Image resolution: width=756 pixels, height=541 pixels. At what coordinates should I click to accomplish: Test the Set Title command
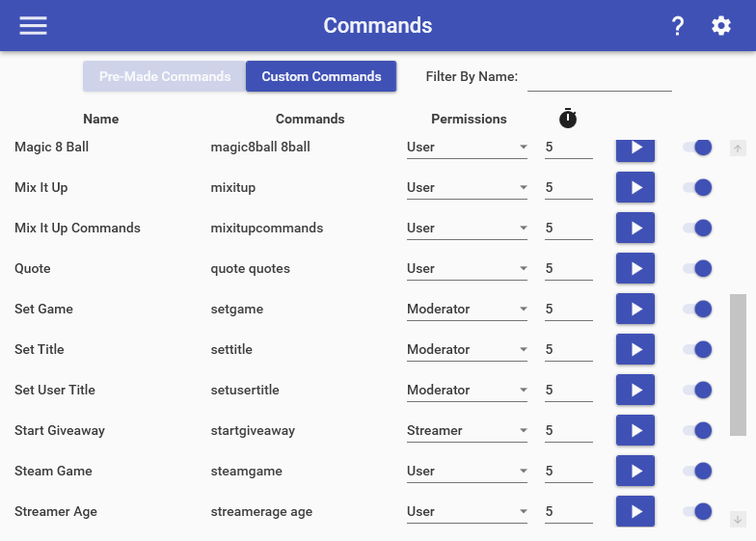click(x=634, y=349)
